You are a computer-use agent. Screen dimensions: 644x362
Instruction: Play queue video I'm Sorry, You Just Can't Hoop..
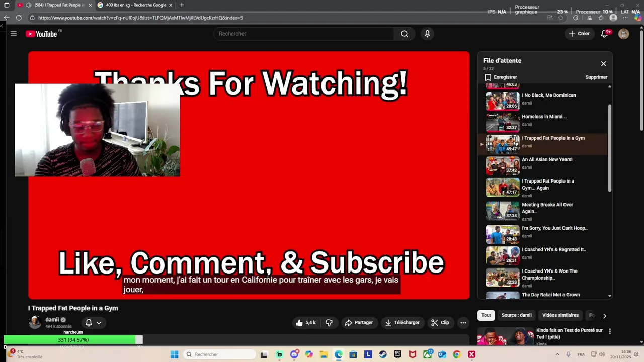click(x=554, y=228)
